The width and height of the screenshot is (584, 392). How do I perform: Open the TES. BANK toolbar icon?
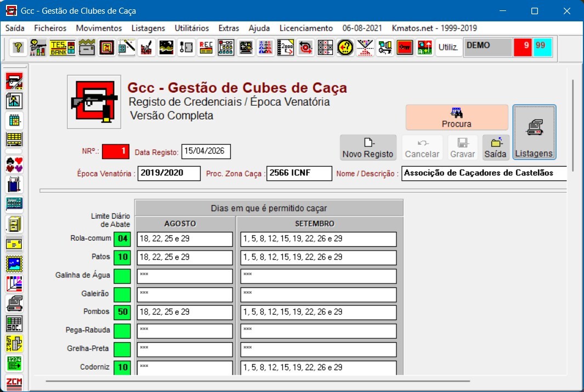[59, 48]
